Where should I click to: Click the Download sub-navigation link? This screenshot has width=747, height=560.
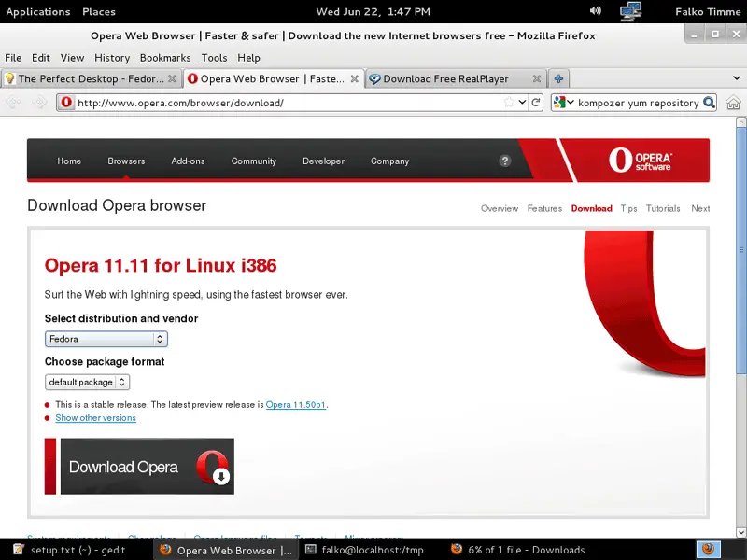point(592,208)
